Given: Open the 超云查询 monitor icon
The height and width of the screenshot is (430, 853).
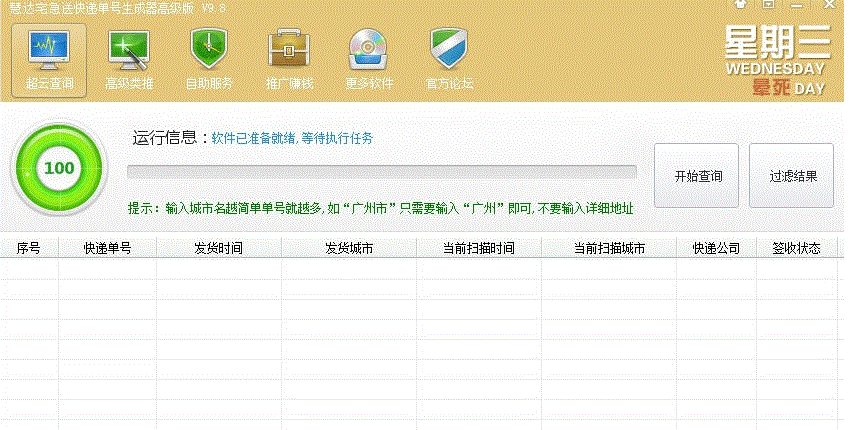Looking at the screenshot, I should tap(49, 60).
